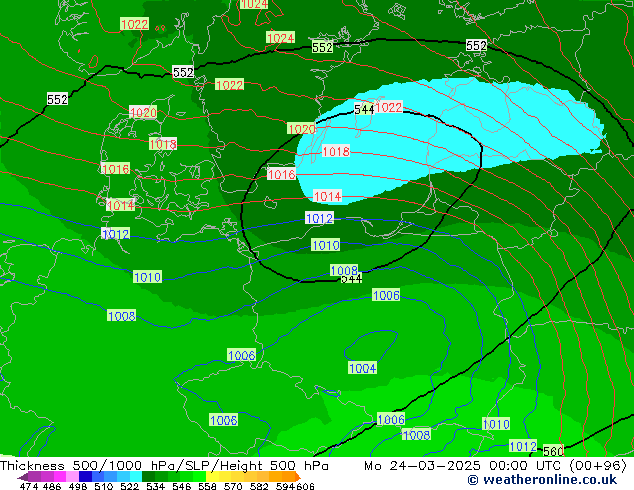Screen dimensions: 634x490
Task: Click the legend value 606
Action: [304, 486]
